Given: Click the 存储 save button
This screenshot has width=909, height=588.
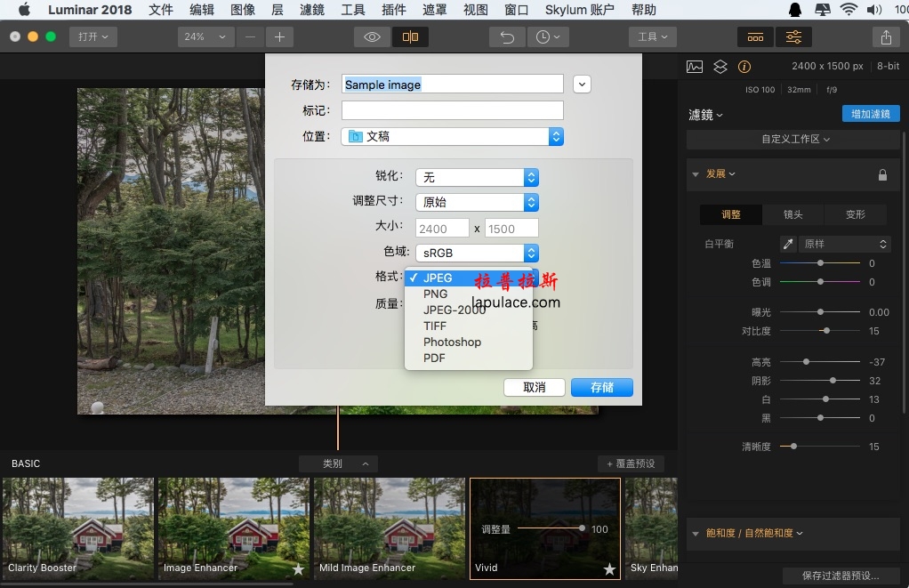Looking at the screenshot, I should pyautogui.click(x=602, y=387).
